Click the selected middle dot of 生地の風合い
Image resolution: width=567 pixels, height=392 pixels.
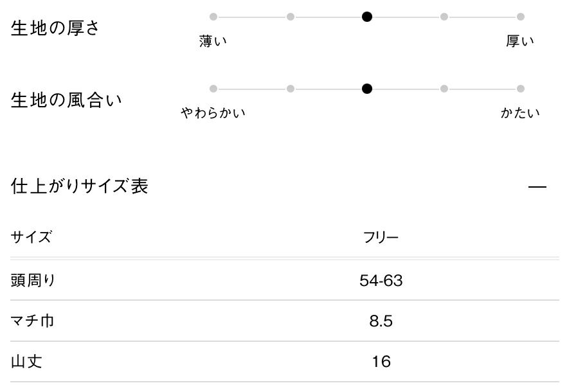tap(367, 89)
